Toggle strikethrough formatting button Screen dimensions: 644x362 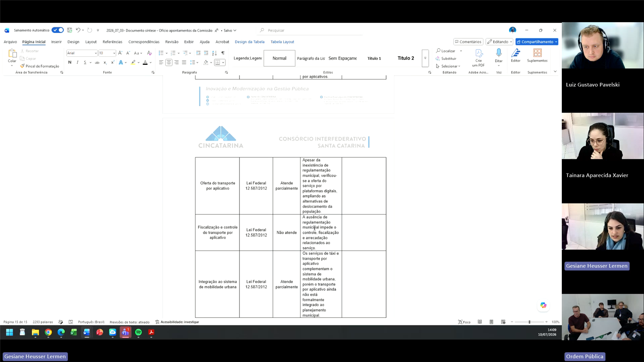click(x=97, y=62)
